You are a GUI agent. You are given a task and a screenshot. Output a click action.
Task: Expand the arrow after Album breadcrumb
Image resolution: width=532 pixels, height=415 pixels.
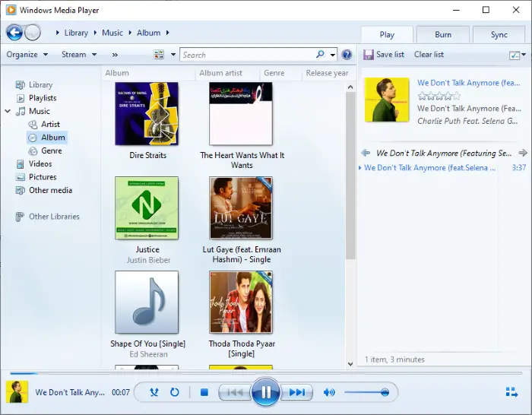click(x=168, y=33)
